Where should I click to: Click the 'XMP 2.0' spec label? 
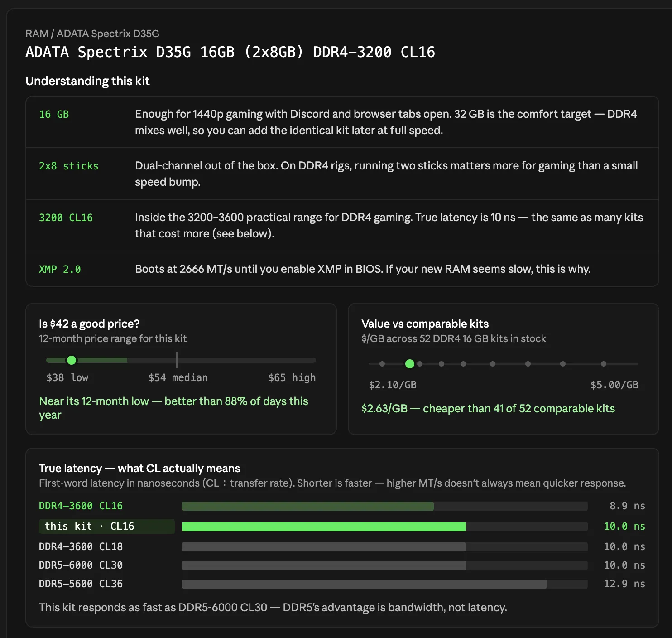pos(60,269)
